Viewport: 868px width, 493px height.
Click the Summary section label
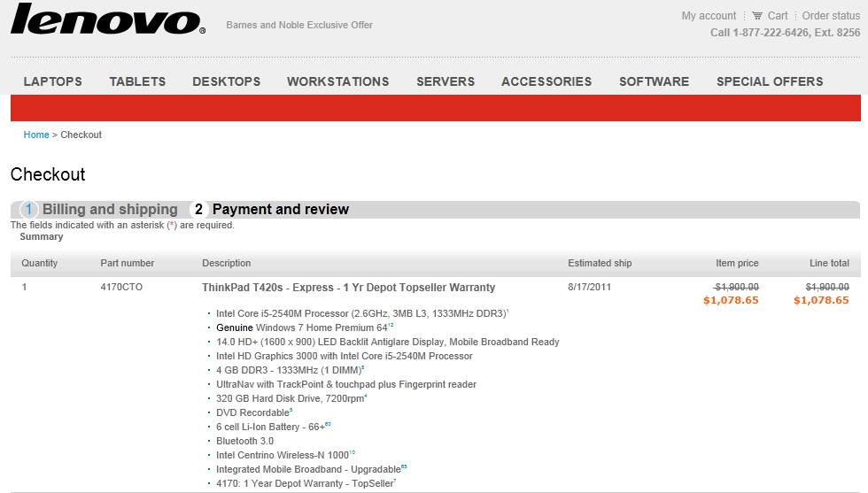click(42, 236)
